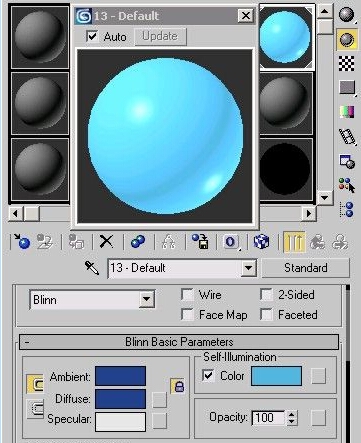Click Make Material Copy icon
This screenshot has height=443, width=361.
(138, 241)
